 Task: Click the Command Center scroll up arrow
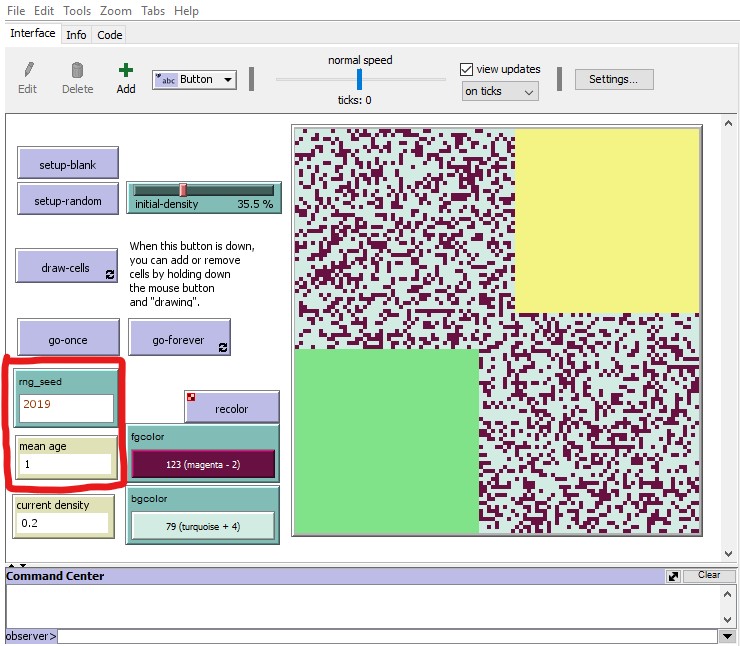point(727,594)
